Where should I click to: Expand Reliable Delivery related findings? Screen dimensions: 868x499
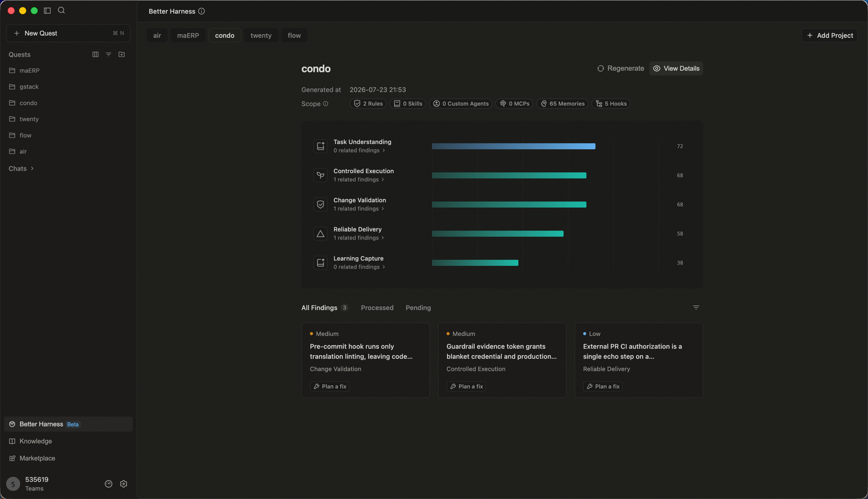point(359,238)
